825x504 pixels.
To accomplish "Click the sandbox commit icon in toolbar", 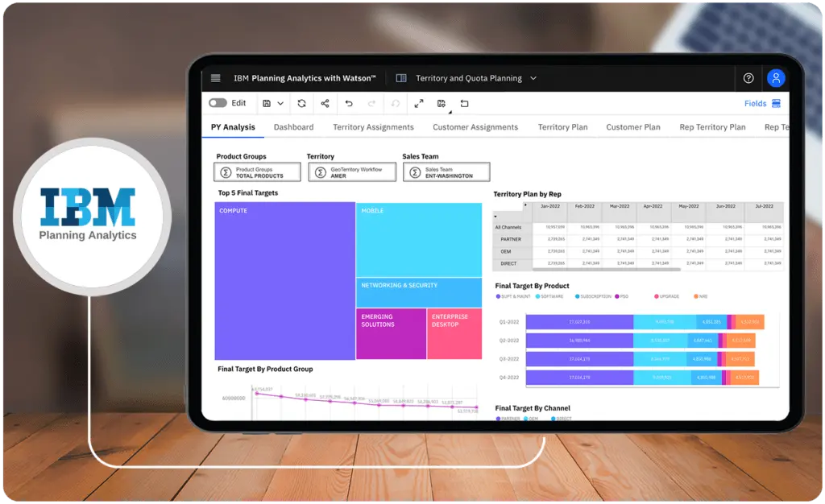I will click(x=442, y=104).
